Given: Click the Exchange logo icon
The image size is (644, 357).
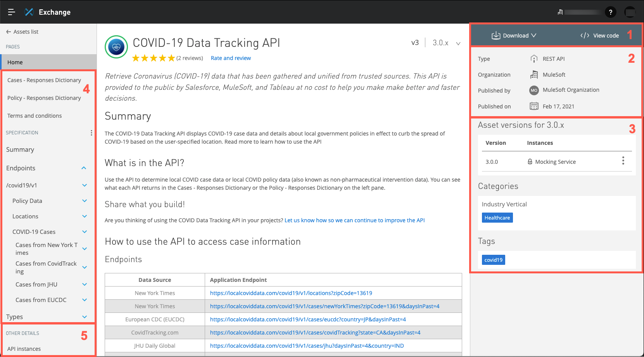Looking at the screenshot, I should (29, 12).
